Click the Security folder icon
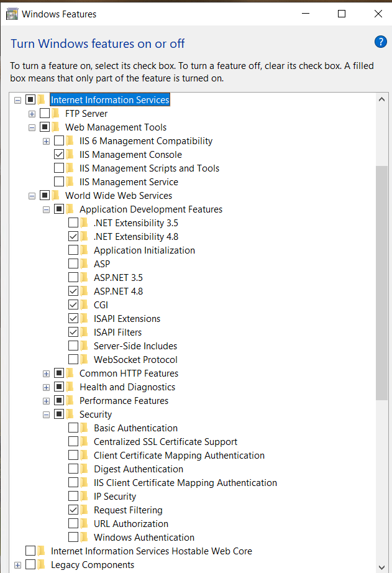 [70, 414]
